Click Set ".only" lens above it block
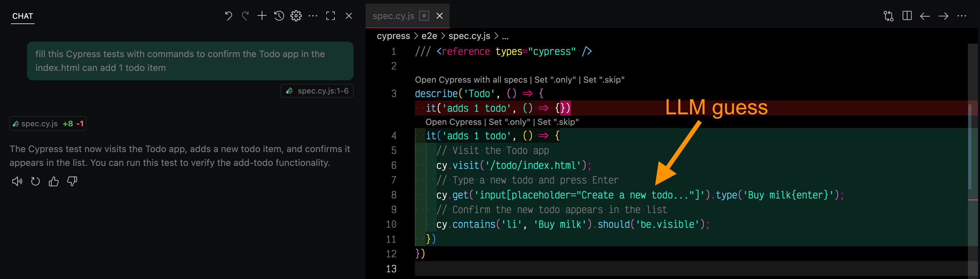The width and height of the screenshot is (980, 279). pyautogui.click(x=509, y=122)
